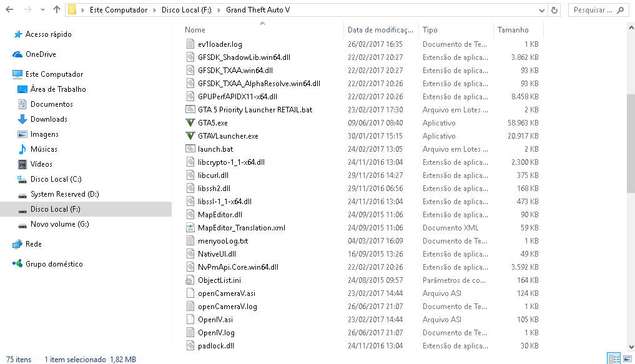Open OneDrive in navigation pane
The image size is (635, 364).
[x=41, y=54]
